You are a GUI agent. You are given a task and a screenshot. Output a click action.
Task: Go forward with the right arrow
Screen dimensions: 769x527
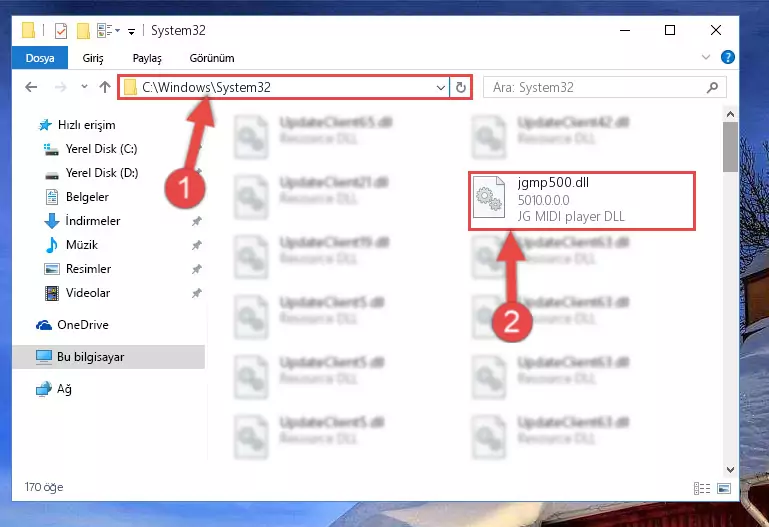[60, 87]
